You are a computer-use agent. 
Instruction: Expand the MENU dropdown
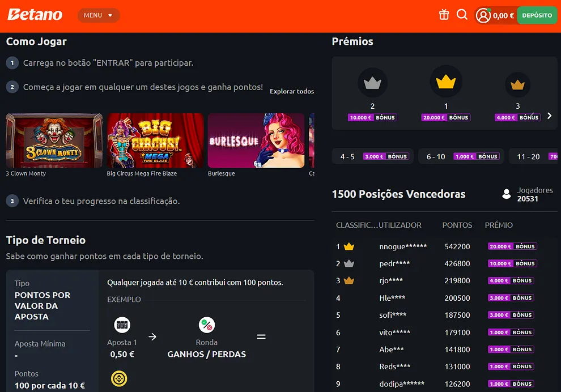pyautogui.click(x=99, y=15)
